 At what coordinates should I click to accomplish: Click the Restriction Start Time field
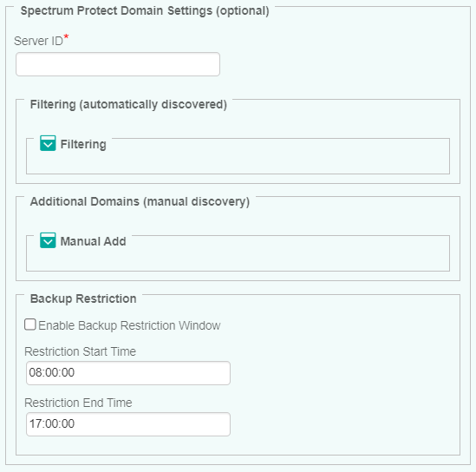128,373
